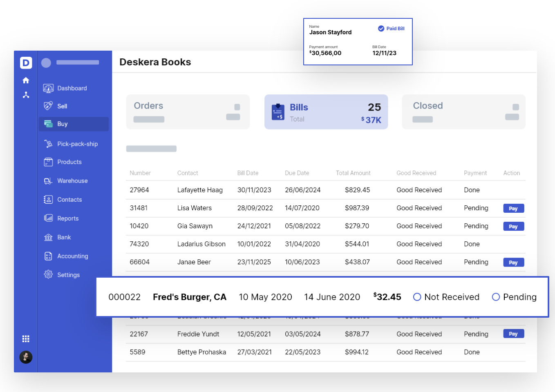The image size is (555, 392).
Task: Click the Products box icon
Action: point(48,162)
